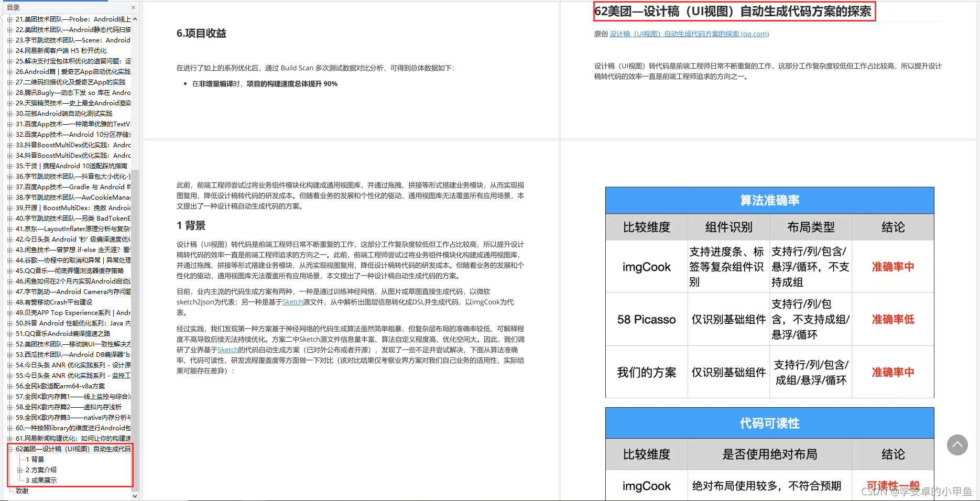
Task: Click the 我们的方案 table cell
Action: tap(647, 373)
